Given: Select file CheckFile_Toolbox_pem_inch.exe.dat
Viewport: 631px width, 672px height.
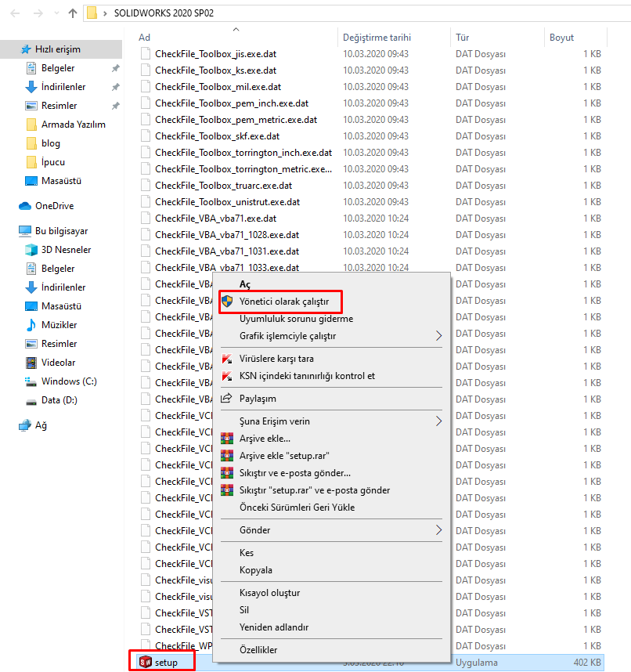Looking at the screenshot, I should (x=232, y=103).
